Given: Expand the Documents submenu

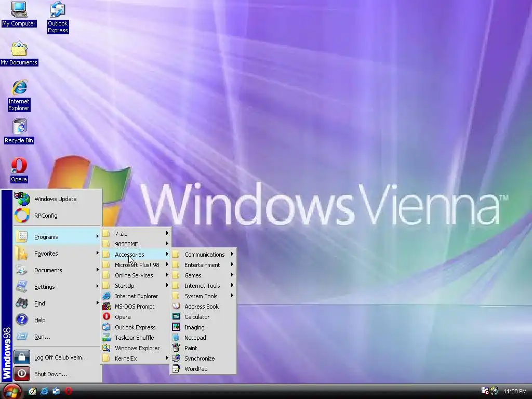Looking at the screenshot, I should [57, 270].
